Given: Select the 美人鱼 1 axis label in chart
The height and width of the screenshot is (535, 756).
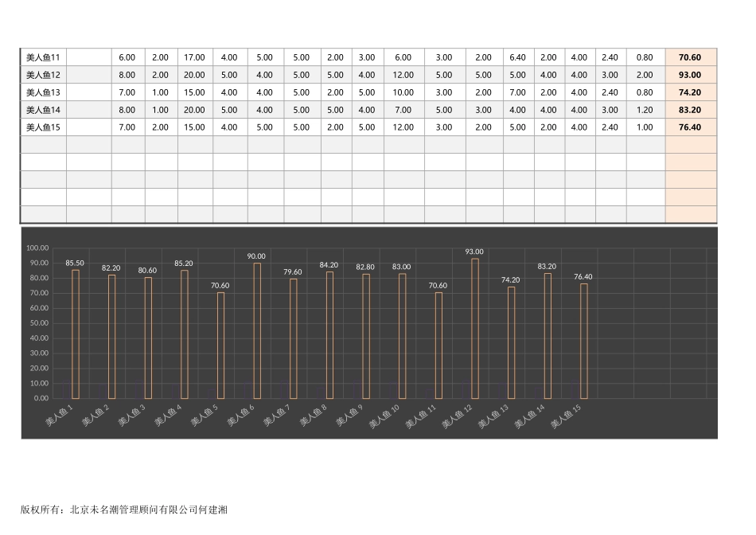Looking at the screenshot, I should tap(60, 416).
